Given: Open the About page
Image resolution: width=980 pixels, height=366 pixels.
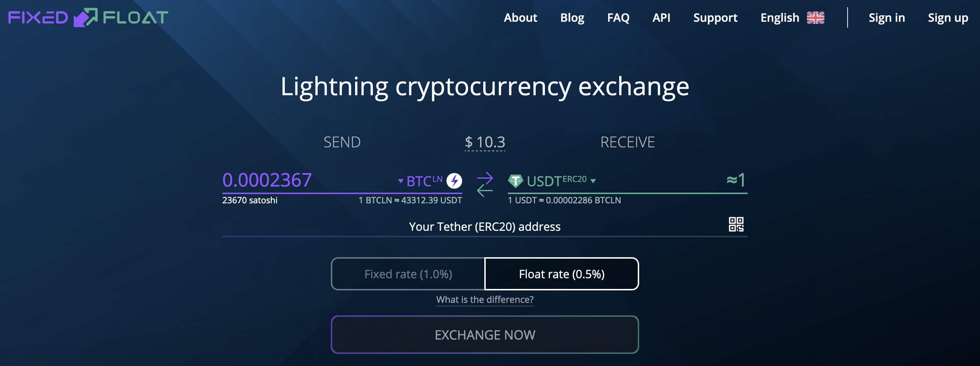Looking at the screenshot, I should click(520, 18).
